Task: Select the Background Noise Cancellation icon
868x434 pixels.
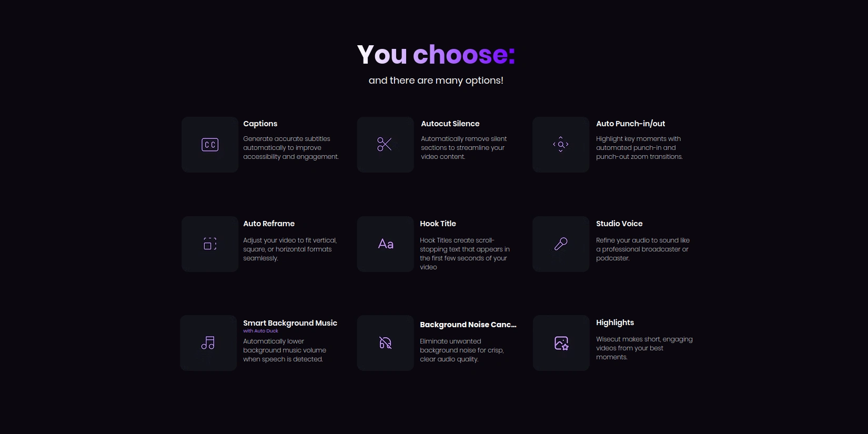Action: click(x=385, y=342)
